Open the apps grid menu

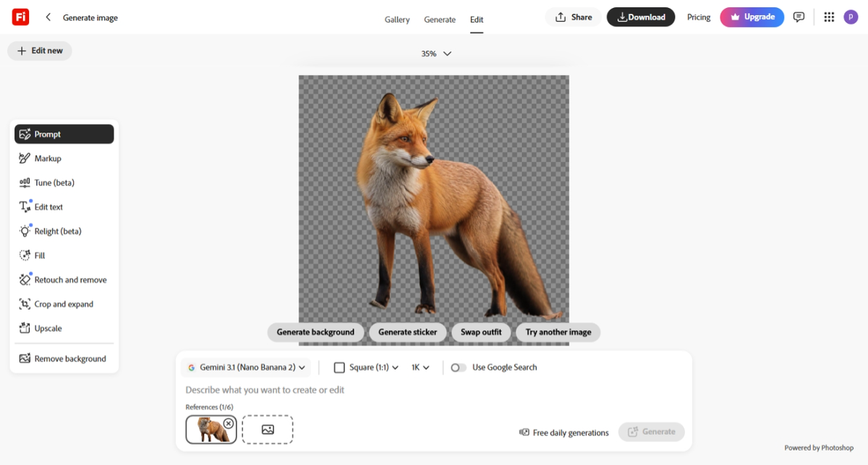coord(829,17)
